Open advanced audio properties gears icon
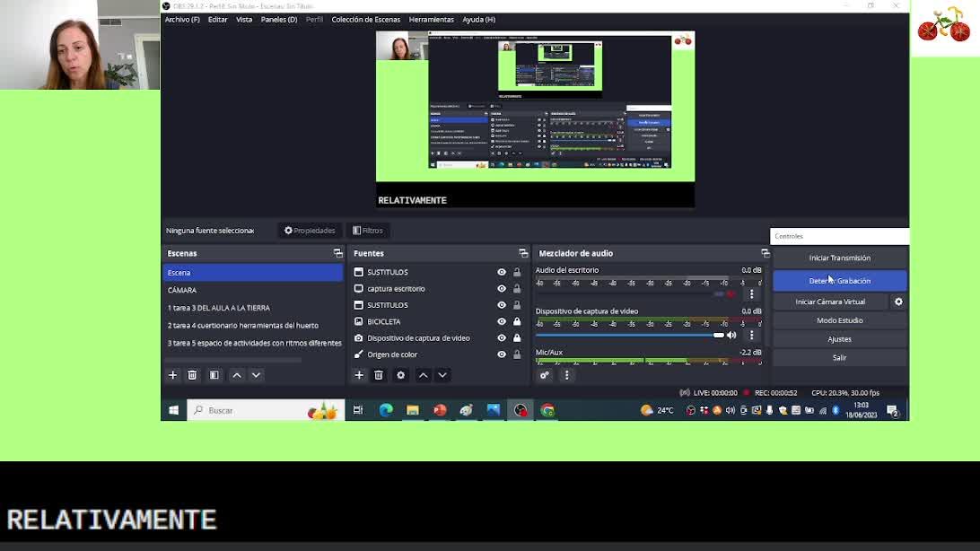 pyautogui.click(x=545, y=375)
